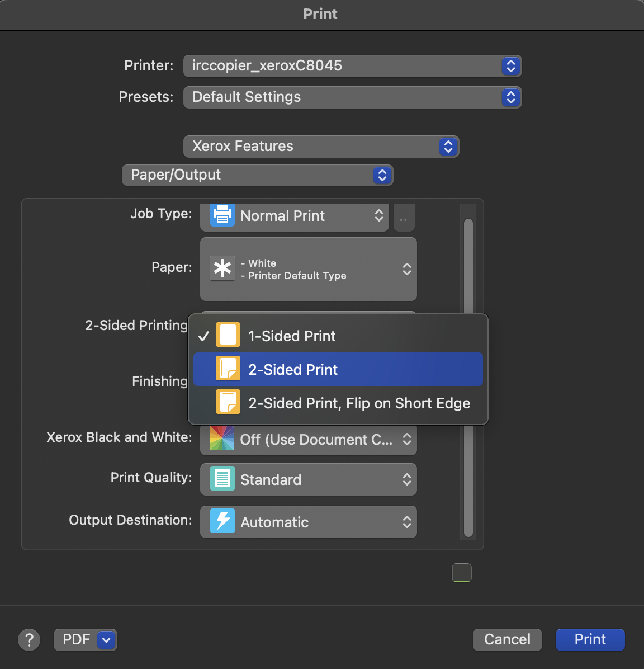Click the lightning bolt Output Destination icon
The image size is (644, 669).
click(222, 521)
